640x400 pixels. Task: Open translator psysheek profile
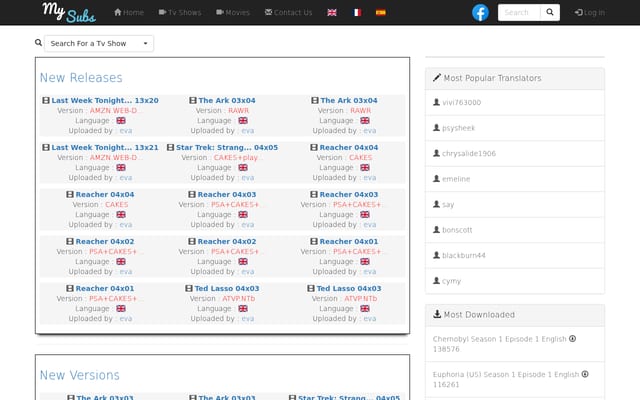(x=459, y=128)
